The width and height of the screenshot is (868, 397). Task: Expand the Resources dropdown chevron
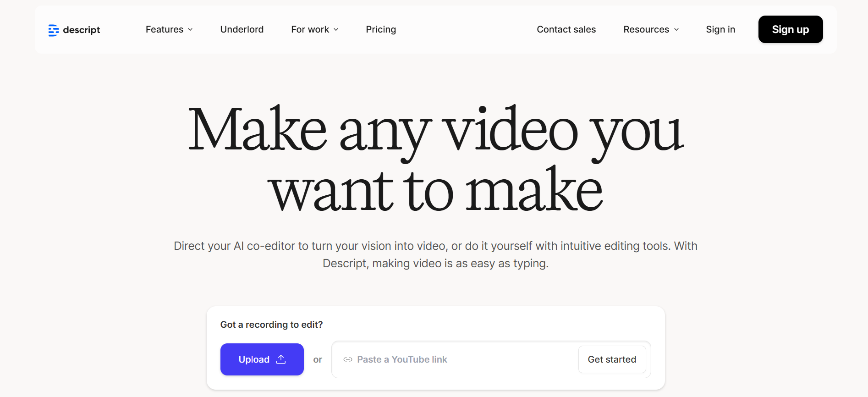[676, 30]
